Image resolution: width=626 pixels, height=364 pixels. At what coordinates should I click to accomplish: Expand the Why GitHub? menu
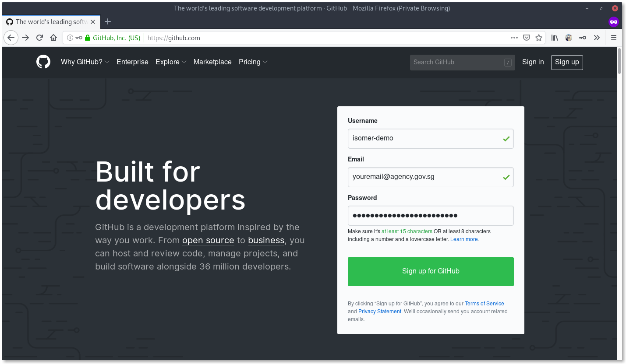pos(85,62)
